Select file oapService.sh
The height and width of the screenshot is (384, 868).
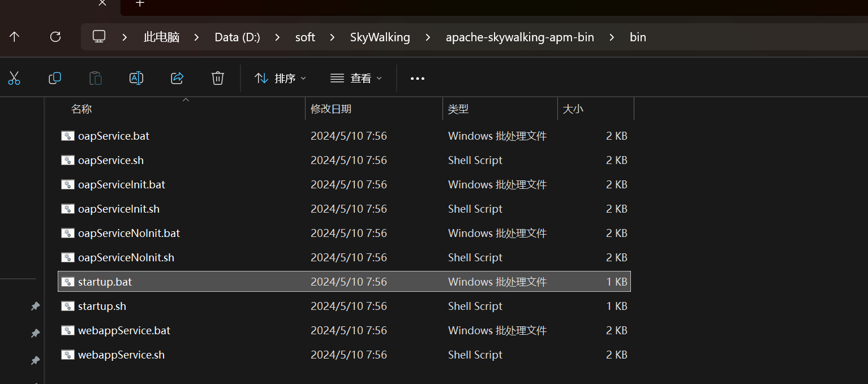click(344, 160)
